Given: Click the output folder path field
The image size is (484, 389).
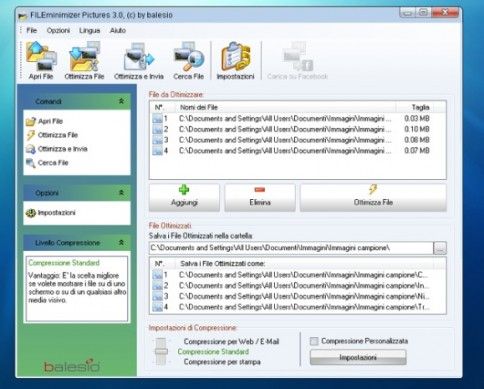Looking at the screenshot, I should point(291,248).
